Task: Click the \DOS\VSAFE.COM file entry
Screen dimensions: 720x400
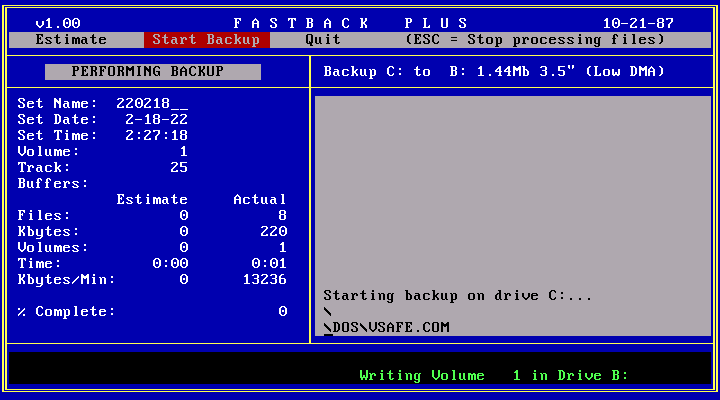Action: coord(386,327)
